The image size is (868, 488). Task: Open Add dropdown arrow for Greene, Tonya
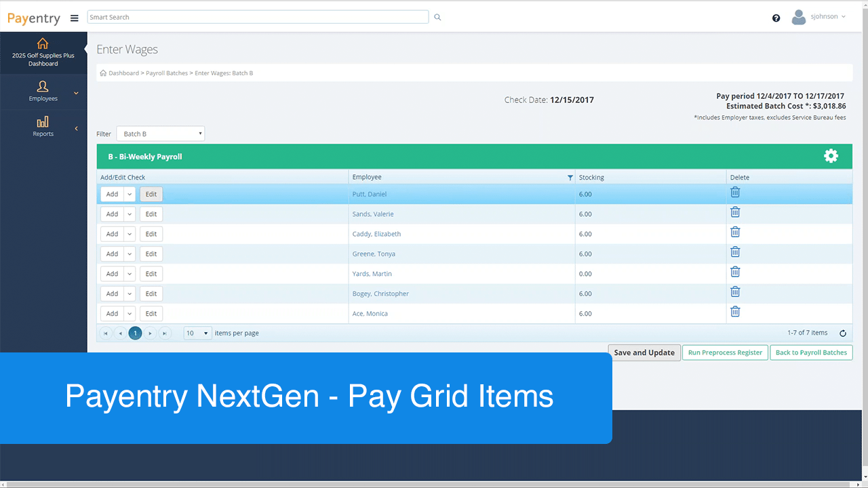point(130,254)
